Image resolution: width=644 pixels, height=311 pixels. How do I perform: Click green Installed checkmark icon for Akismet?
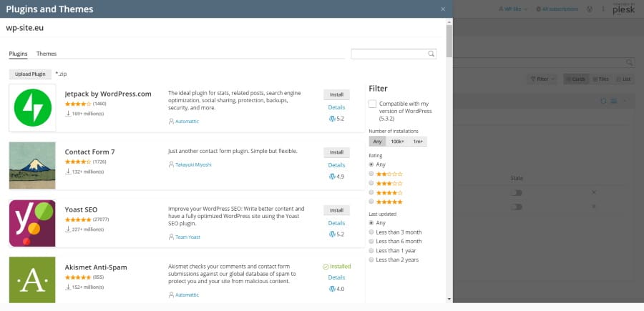(x=326, y=267)
